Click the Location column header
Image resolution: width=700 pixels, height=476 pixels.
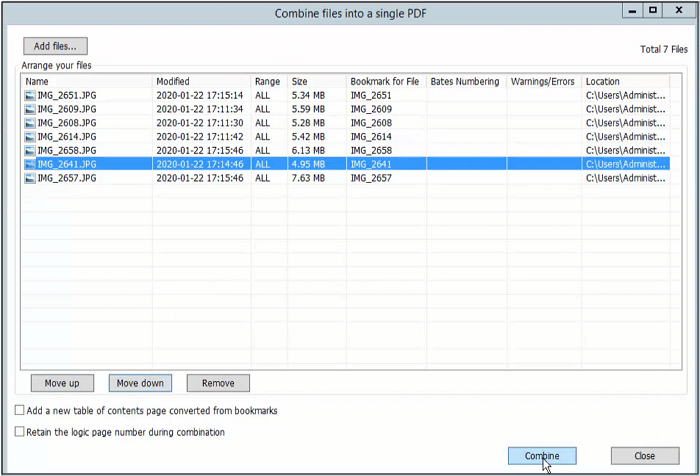[x=625, y=81]
